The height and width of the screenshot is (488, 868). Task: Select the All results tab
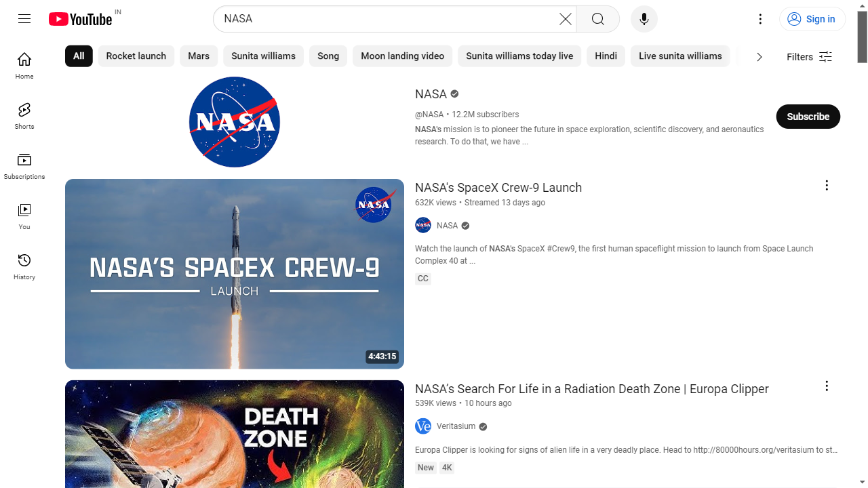pos(79,56)
